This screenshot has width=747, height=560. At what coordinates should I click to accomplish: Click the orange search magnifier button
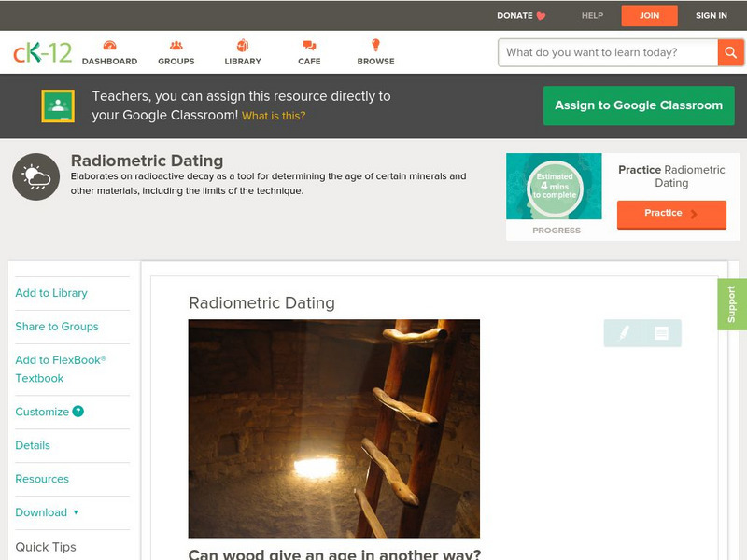730,52
